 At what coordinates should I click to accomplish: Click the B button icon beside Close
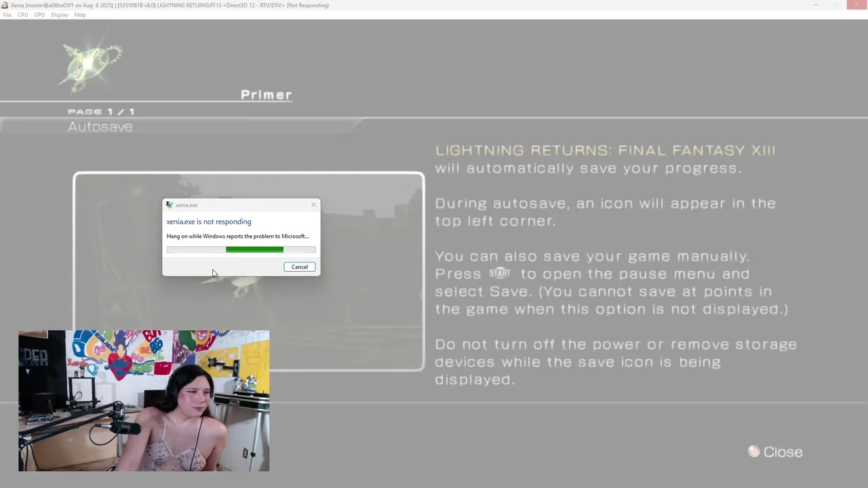click(754, 451)
